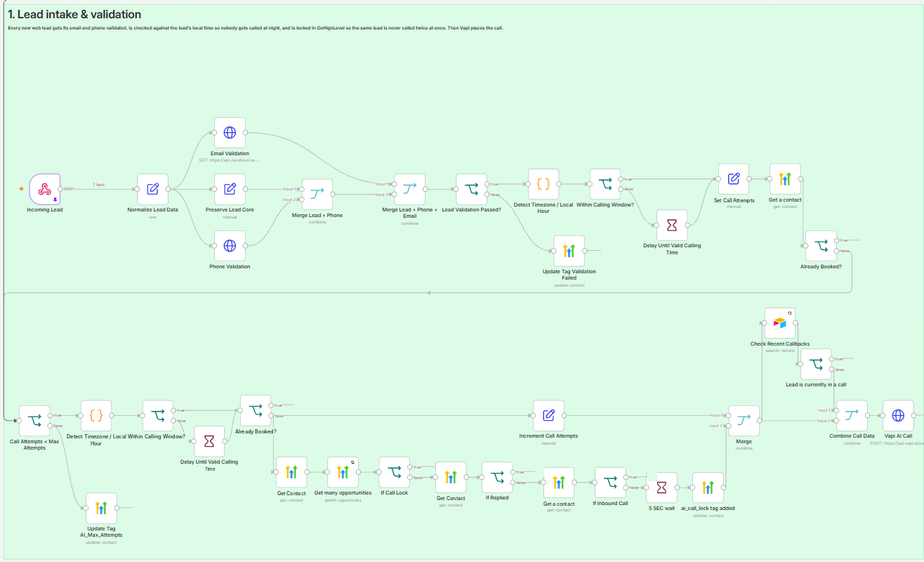Click the Call Attempts < Max Attempts node
This screenshot has width=924, height=562.
tap(34, 421)
